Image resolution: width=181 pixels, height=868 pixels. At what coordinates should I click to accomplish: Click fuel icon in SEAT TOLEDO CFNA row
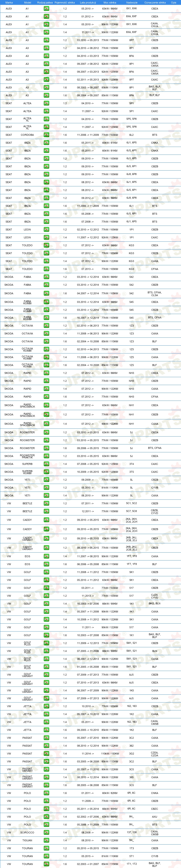[46, 269]
